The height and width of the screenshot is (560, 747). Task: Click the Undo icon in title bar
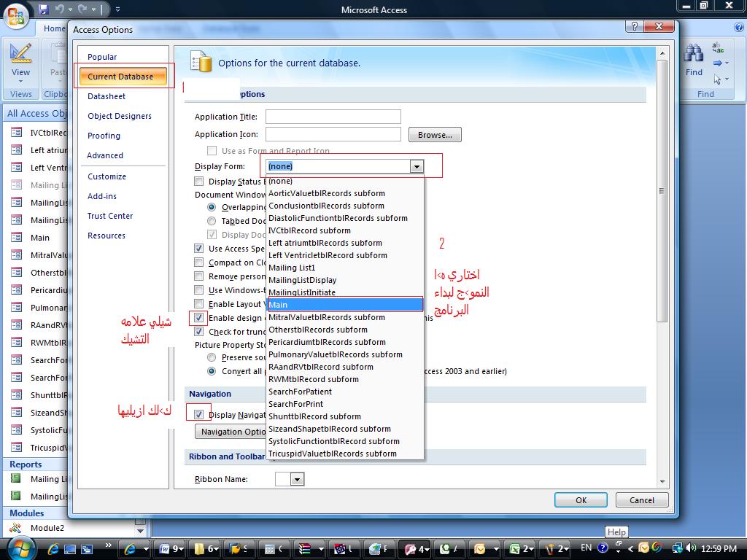coord(60,9)
